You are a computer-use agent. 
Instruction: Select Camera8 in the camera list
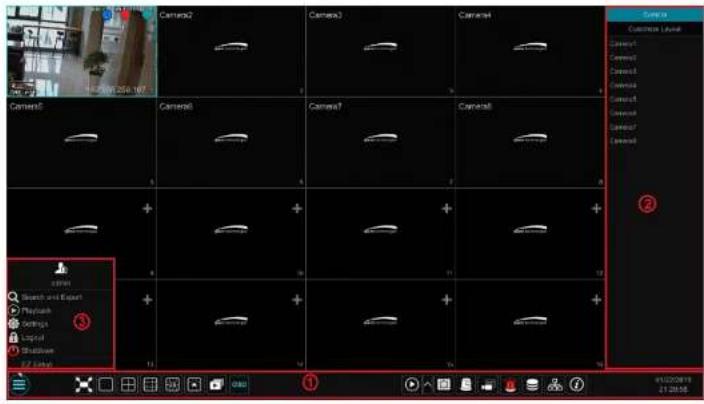[x=623, y=141]
